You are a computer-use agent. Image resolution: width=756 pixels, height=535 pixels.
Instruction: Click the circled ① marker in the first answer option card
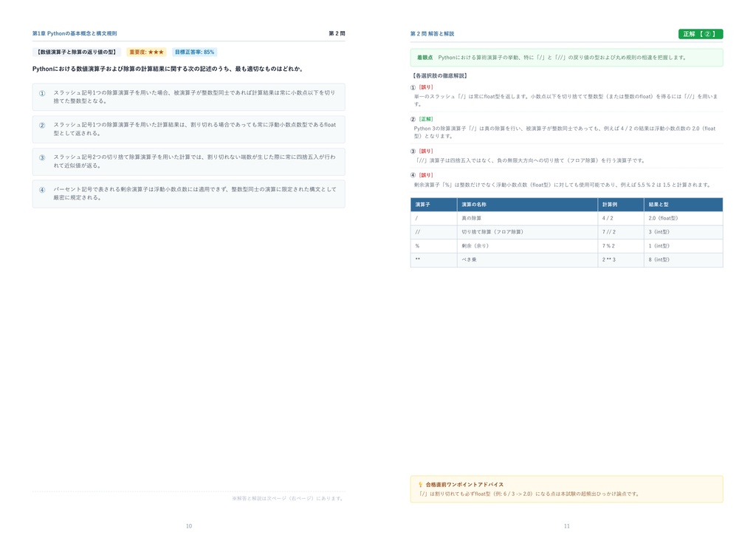click(42, 93)
